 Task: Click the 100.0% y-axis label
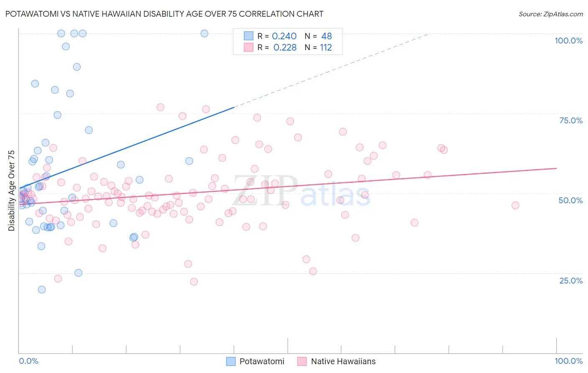pos(568,41)
